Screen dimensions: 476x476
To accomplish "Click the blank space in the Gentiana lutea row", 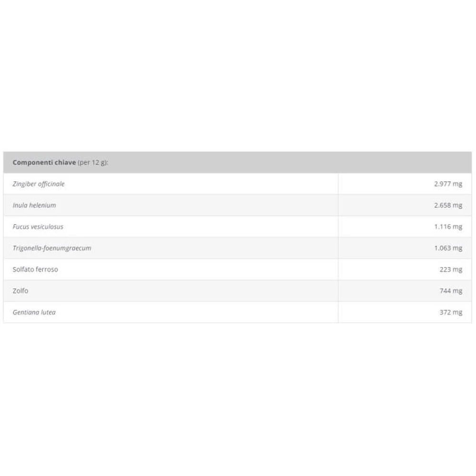I will [x=198, y=312].
